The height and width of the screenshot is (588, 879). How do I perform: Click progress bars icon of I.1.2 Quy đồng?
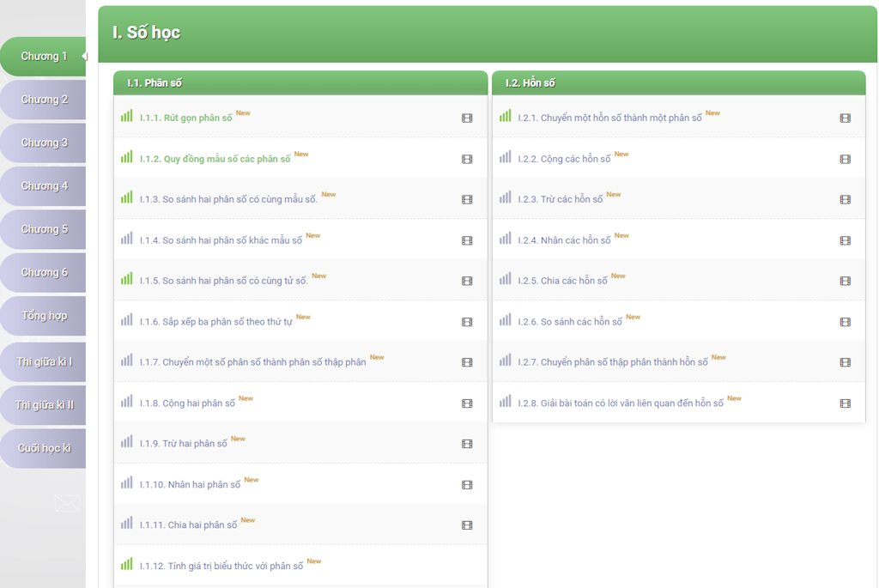click(127, 157)
